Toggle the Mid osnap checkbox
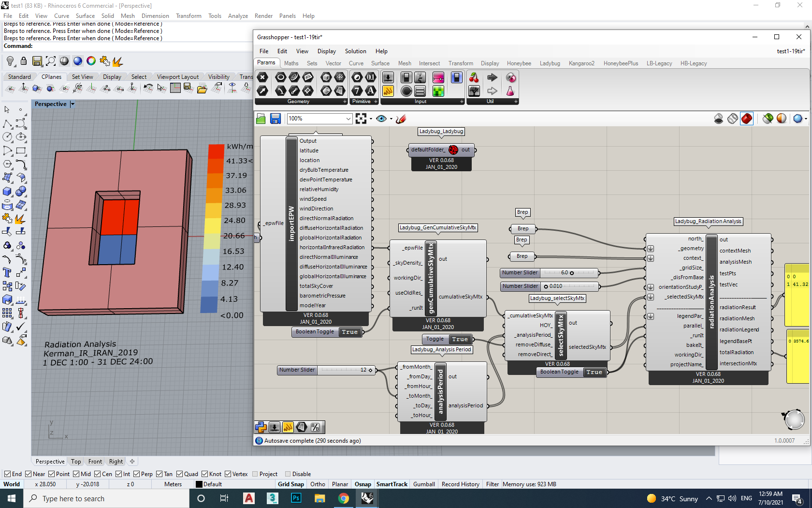 (76, 474)
